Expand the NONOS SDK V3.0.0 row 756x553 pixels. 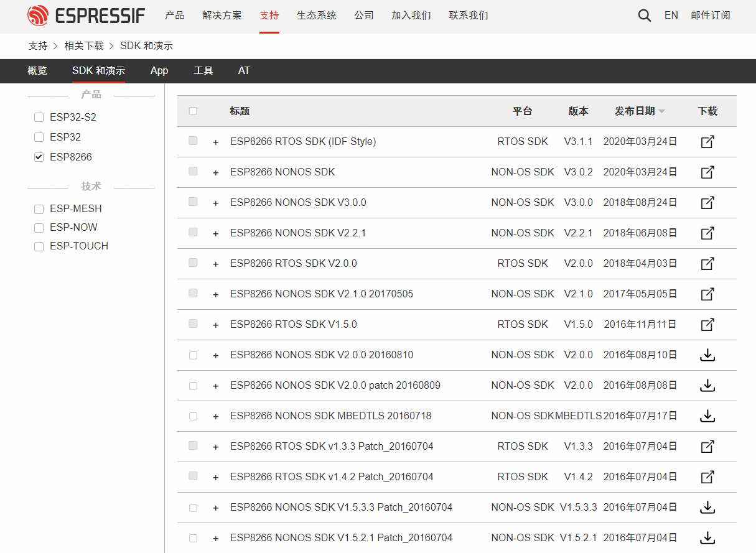click(x=216, y=203)
